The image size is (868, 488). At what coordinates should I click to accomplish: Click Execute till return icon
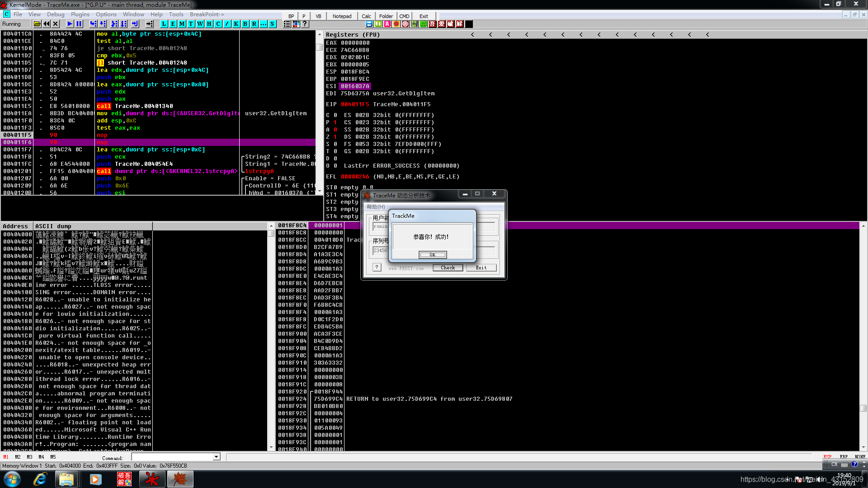click(135, 24)
